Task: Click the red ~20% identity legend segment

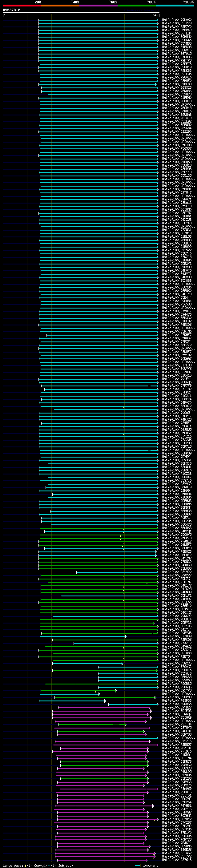Action: (22, 6)
